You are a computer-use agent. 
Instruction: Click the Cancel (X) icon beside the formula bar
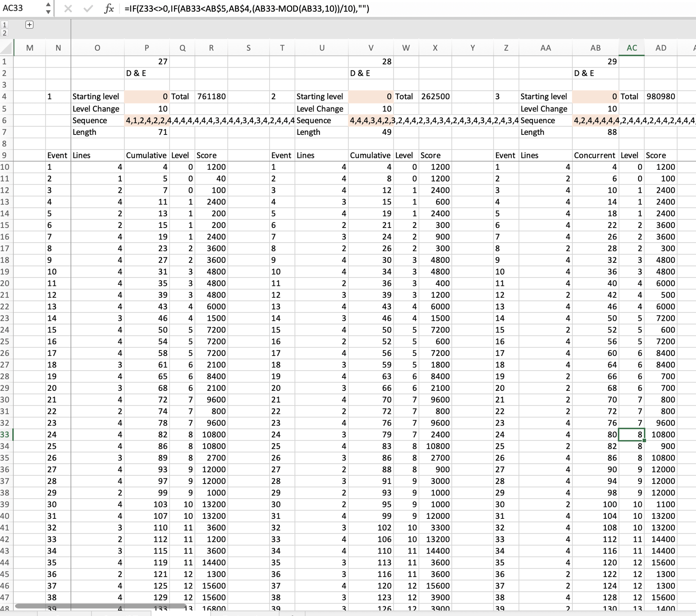[x=68, y=8]
